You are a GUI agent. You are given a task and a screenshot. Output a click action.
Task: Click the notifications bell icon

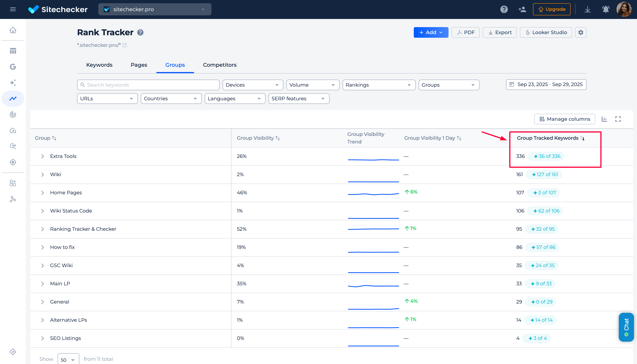pos(605,9)
